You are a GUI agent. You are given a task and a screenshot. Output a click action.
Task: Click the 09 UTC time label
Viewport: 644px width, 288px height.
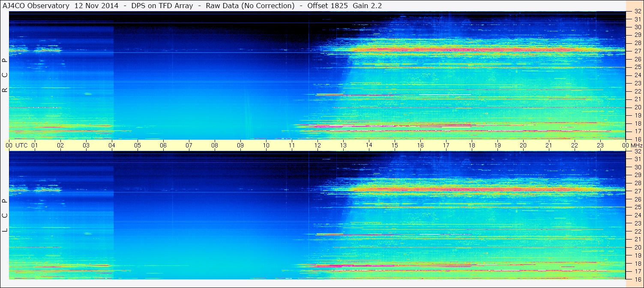pos(240,145)
